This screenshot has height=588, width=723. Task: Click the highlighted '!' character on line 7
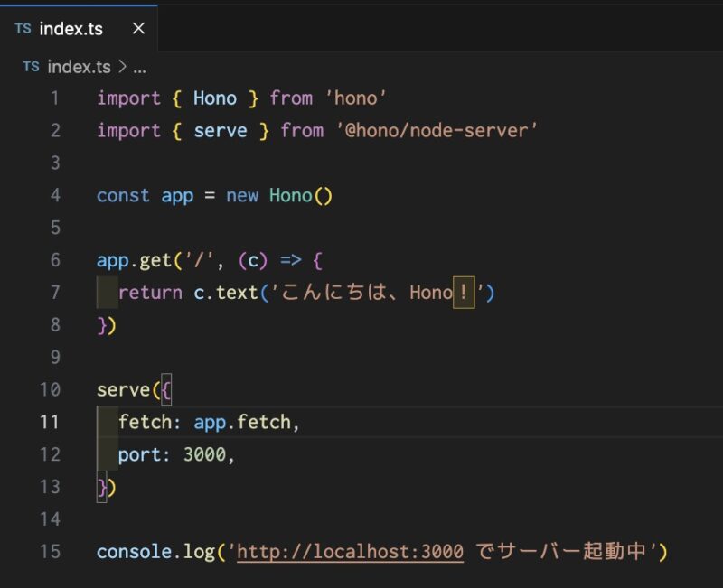[464, 292]
